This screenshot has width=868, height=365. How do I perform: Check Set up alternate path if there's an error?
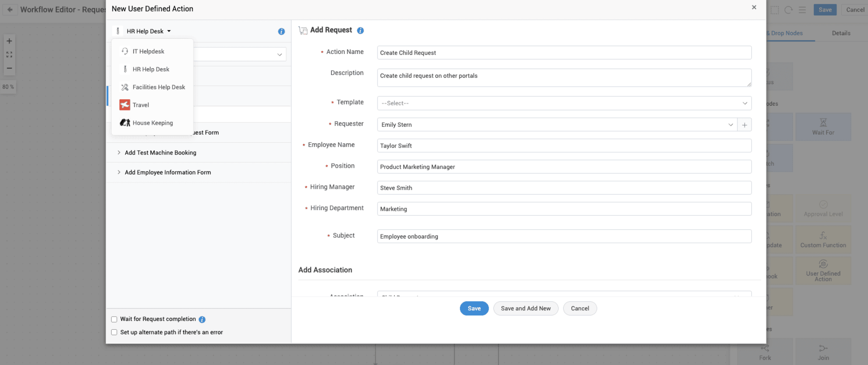coord(114,333)
